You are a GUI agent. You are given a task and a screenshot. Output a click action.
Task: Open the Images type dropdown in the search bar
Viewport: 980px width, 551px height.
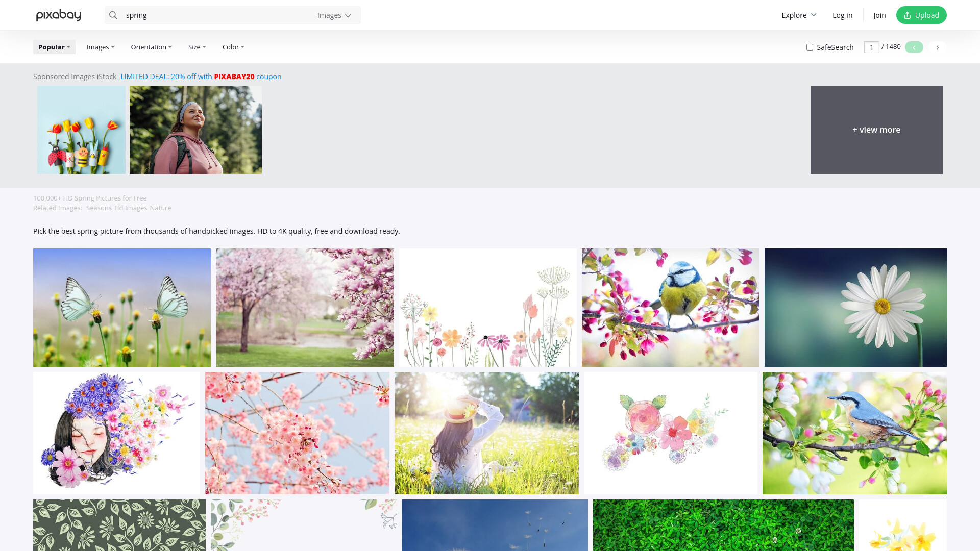coord(334,15)
